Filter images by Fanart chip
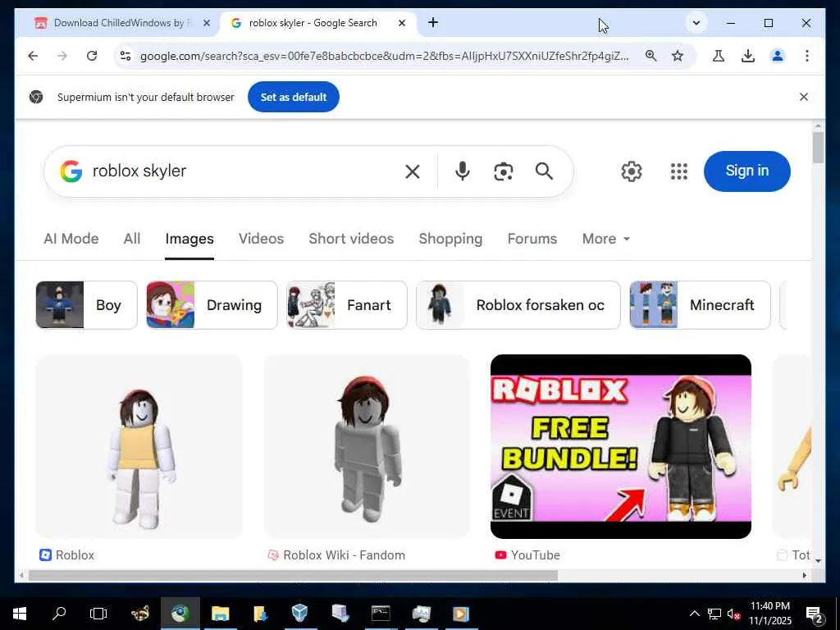Image resolution: width=840 pixels, height=630 pixels. [347, 305]
